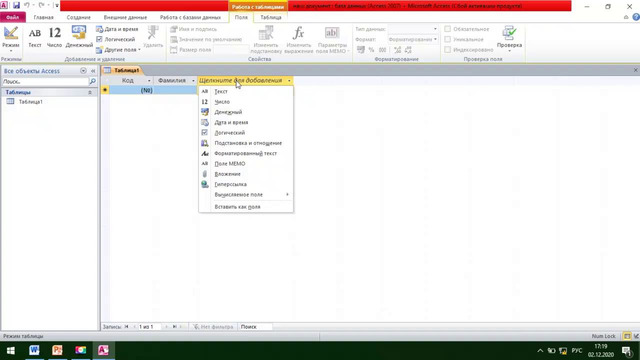Go to first record navigation button

coord(127,327)
